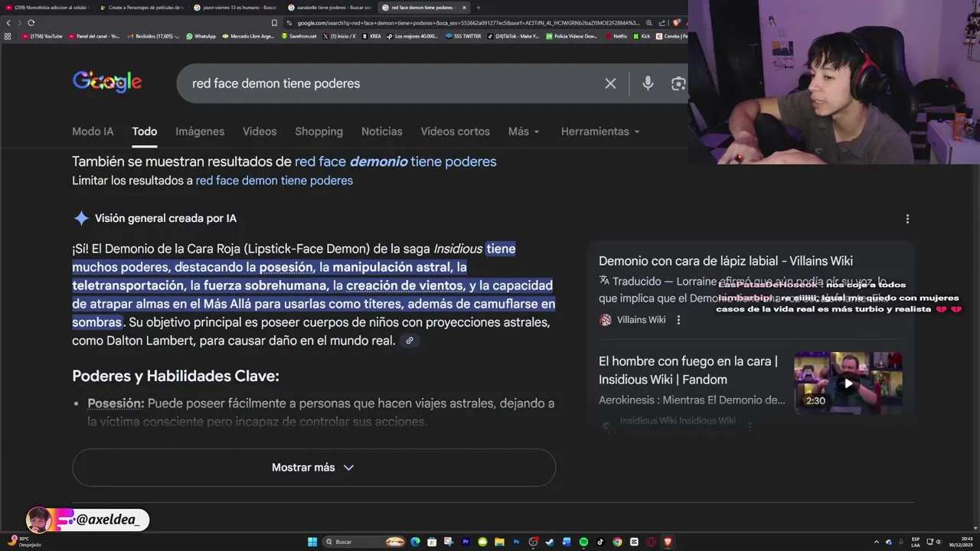The height and width of the screenshot is (551, 980).
Task: Open YouTube bookmark in bookmarks bar
Action: tap(42, 36)
